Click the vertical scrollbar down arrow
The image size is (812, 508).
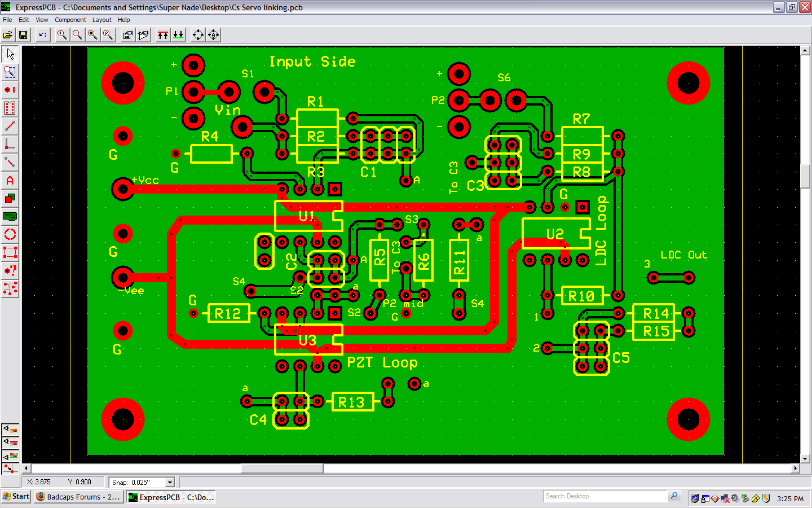pos(805,459)
